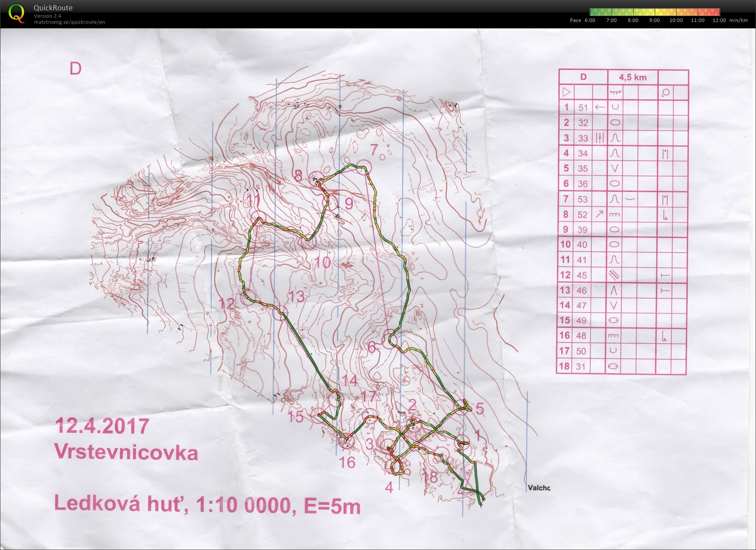Click the depression U symbol in row 1

pos(615,107)
